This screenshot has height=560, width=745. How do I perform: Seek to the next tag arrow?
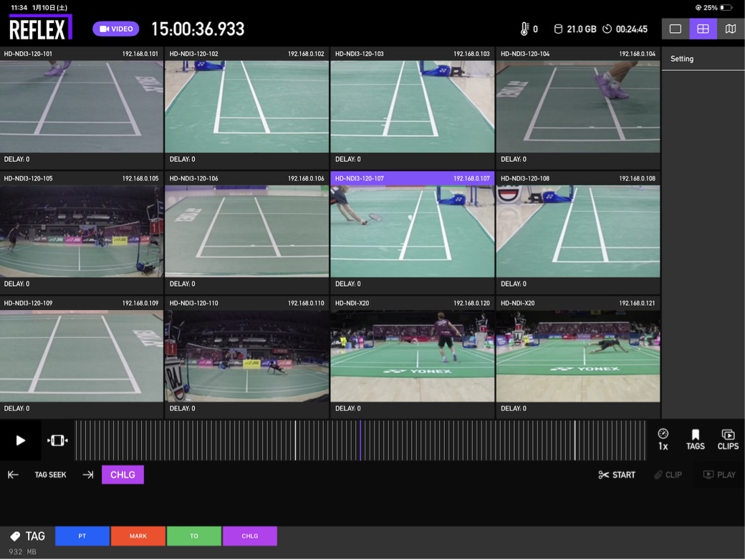tap(88, 475)
